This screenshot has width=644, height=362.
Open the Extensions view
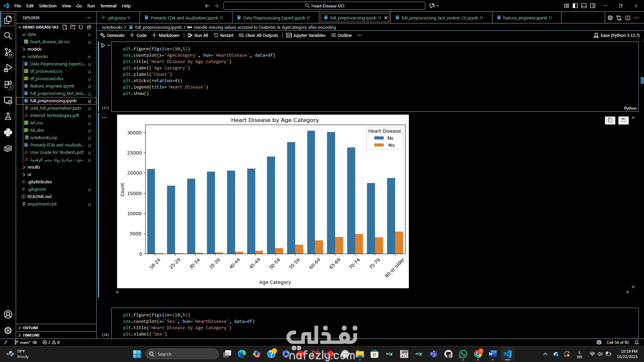pyautogui.click(x=8, y=84)
